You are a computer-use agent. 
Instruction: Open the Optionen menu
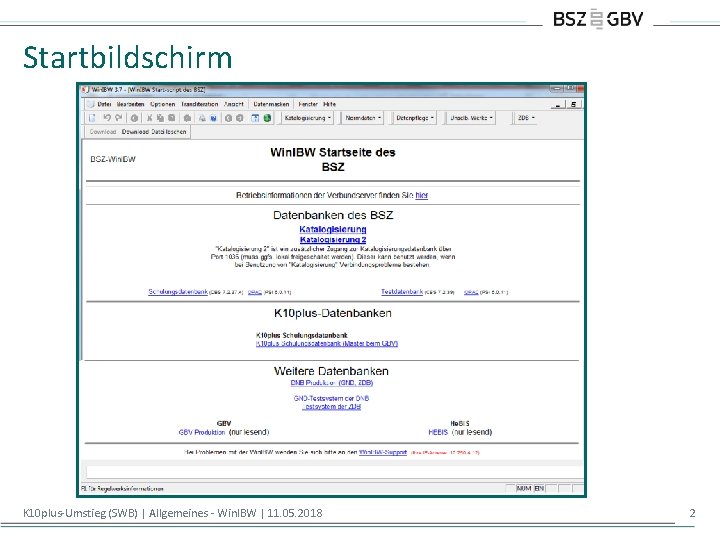(x=163, y=104)
